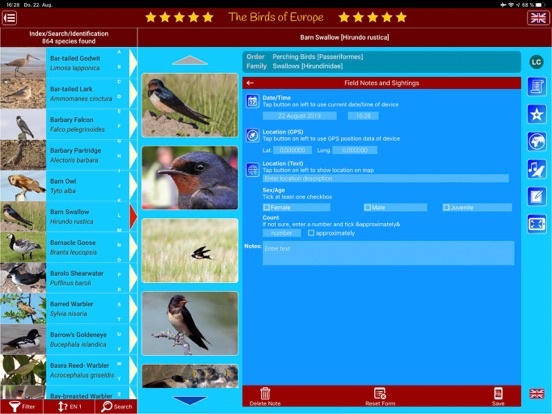Jump to letter A in index
The image size is (552, 414).
coord(119,52)
